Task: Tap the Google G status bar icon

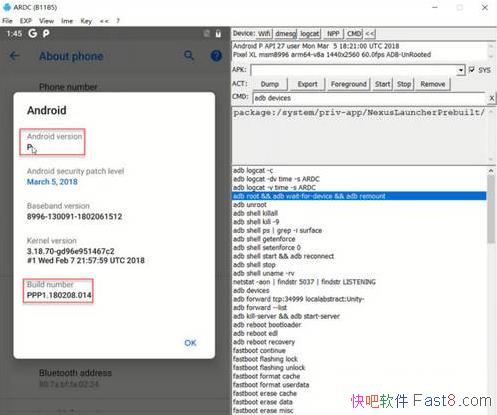Action: pyautogui.click(x=32, y=33)
